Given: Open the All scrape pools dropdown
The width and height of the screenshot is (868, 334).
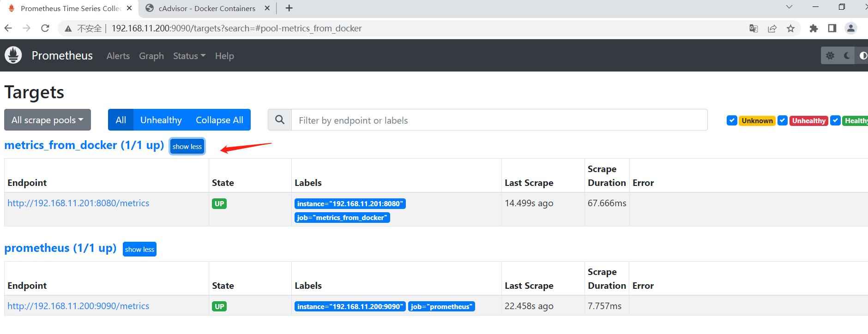Looking at the screenshot, I should tap(48, 120).
